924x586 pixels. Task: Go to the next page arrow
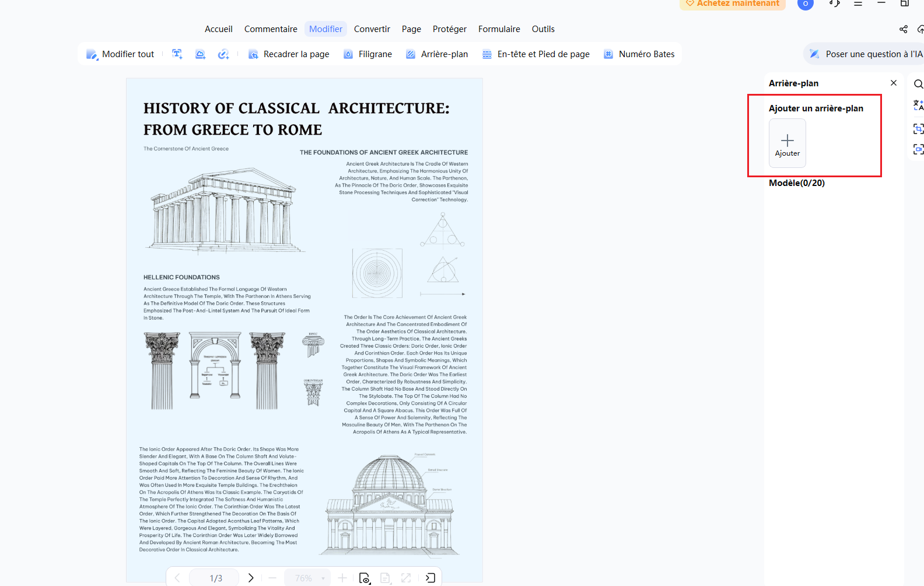point(251,578)
